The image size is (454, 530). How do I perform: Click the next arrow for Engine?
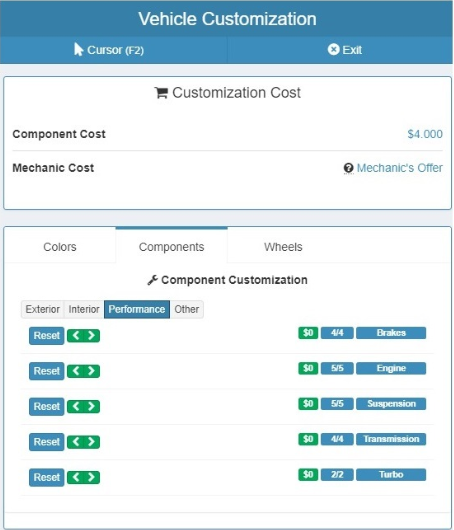91,371
